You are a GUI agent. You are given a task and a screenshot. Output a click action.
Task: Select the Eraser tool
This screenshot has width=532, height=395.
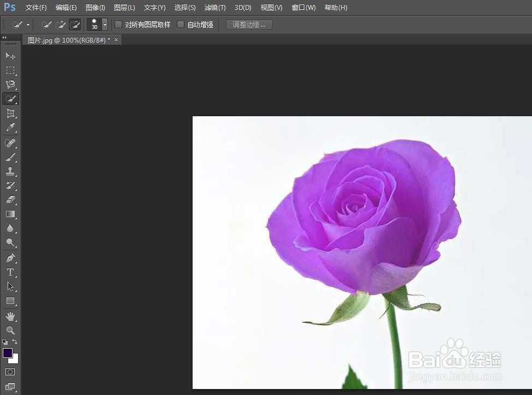pos(10,200)
